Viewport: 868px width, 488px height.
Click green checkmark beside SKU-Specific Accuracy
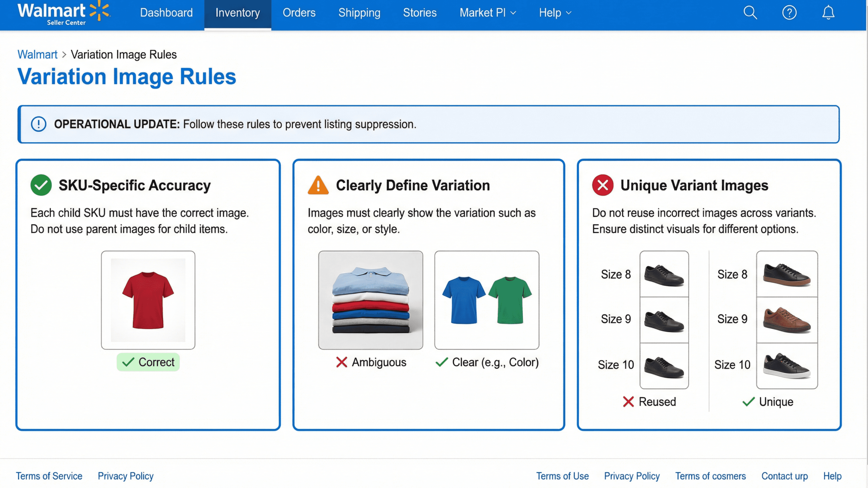(x=41, y=185)
